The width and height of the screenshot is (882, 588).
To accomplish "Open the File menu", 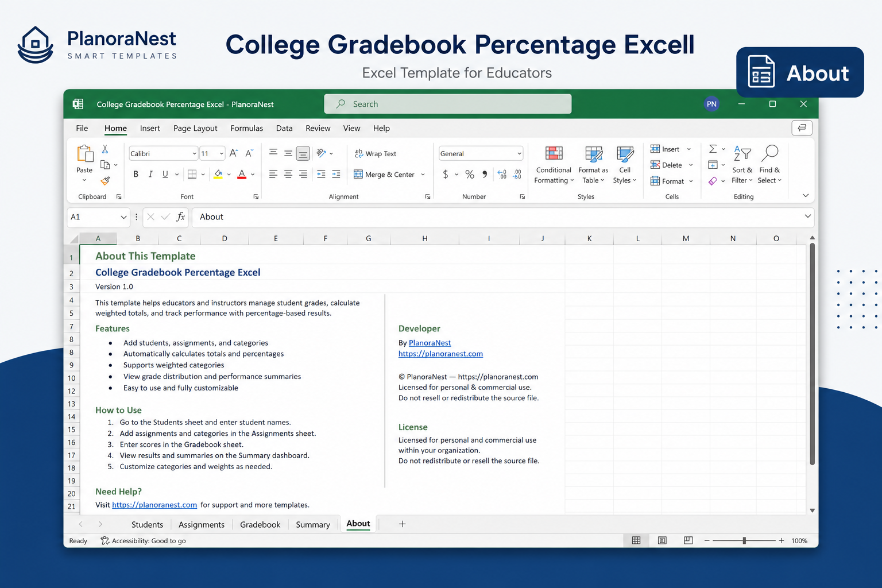I will point(82,128).
